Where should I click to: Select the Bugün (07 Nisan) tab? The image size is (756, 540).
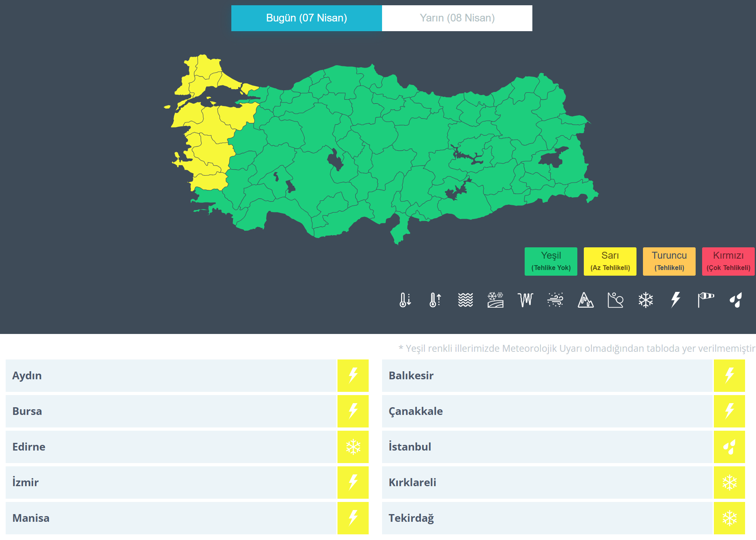point(306,18)
